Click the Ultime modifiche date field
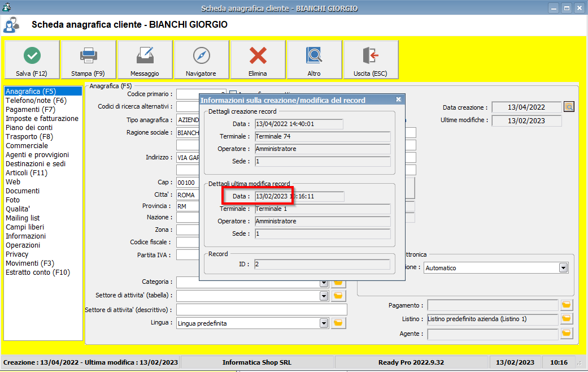Screen dimensions: 588x372 click(x=526, y=121)
